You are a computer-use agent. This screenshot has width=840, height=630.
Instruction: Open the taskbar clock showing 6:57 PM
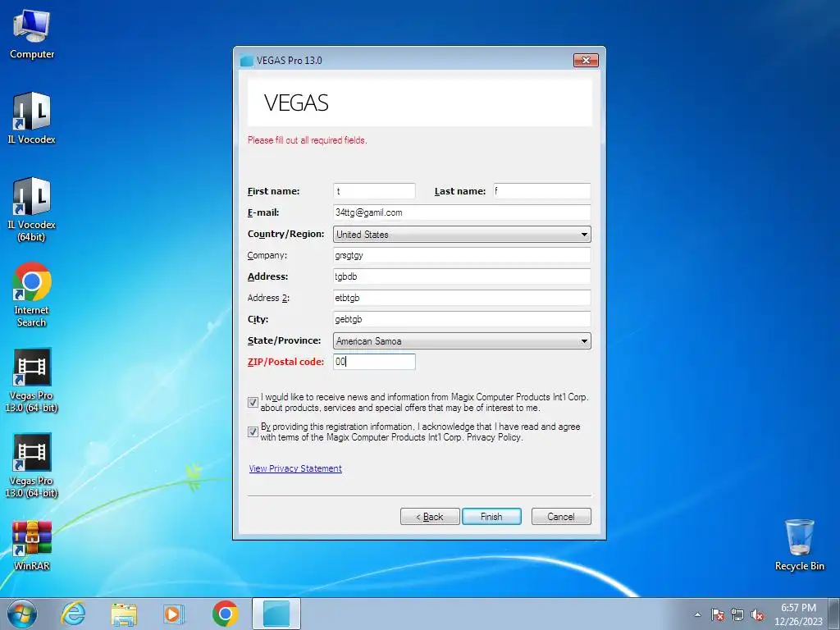pyautogui.click(x=798, y=614)
